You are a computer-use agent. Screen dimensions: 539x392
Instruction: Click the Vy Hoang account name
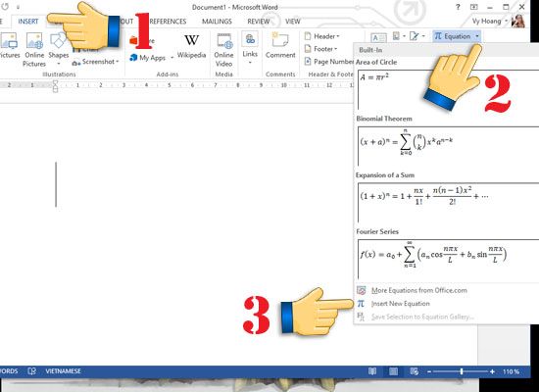486,21
